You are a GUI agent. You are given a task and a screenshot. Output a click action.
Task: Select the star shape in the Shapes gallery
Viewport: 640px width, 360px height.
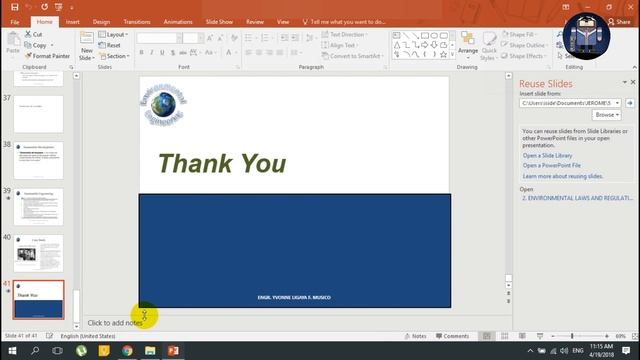coord(443,54)
